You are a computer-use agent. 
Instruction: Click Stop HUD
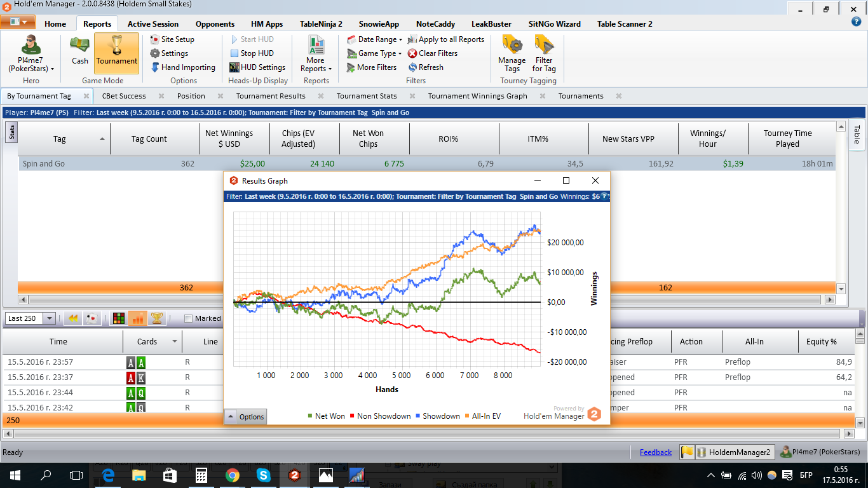click(x=252, y=53)
